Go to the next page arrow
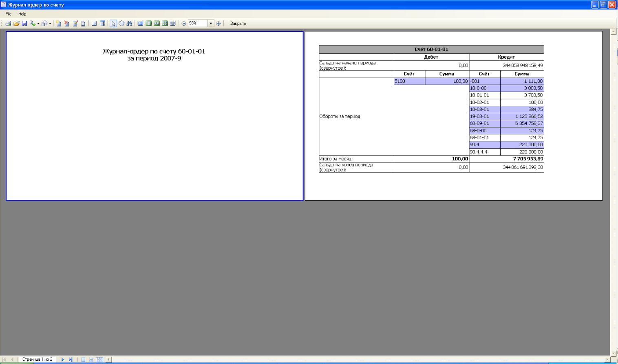Viewport: 618px width, 364px height. 62,360
